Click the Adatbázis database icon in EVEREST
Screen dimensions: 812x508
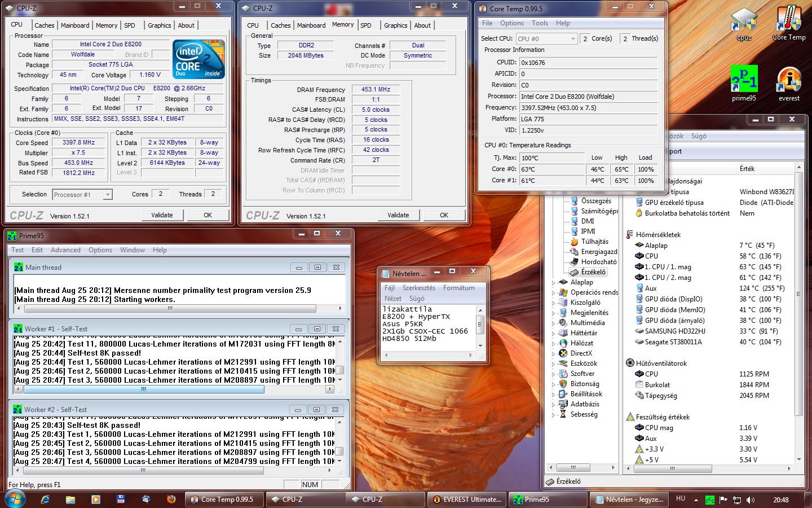click(x=563, y=404)
